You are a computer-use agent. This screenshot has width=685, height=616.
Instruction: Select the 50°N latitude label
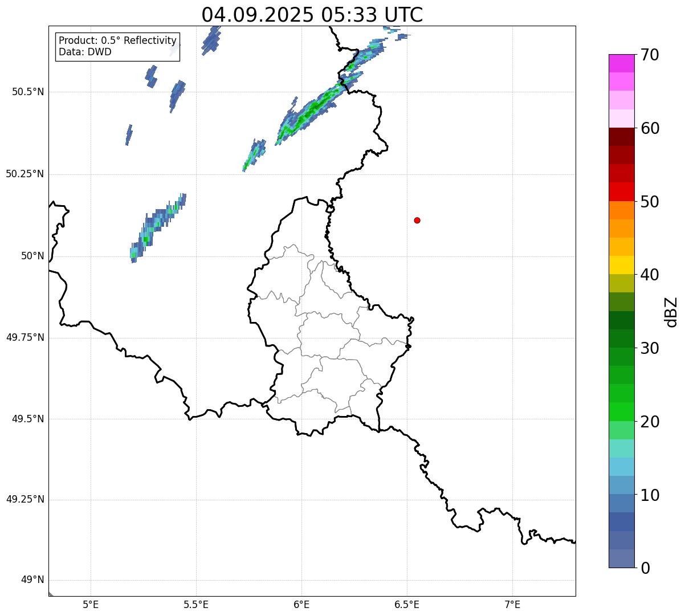click(x=32, y=256)
